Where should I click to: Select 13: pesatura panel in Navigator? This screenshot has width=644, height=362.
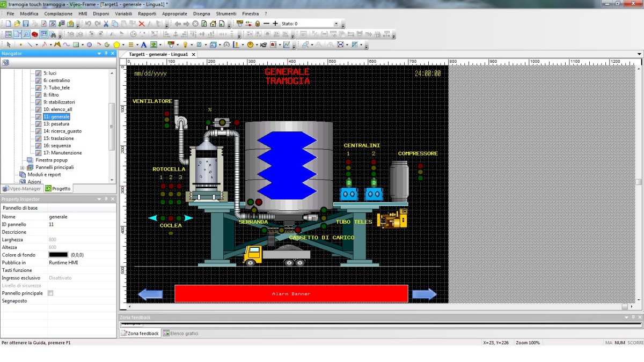pyautogui.click(x=60, y=124)
